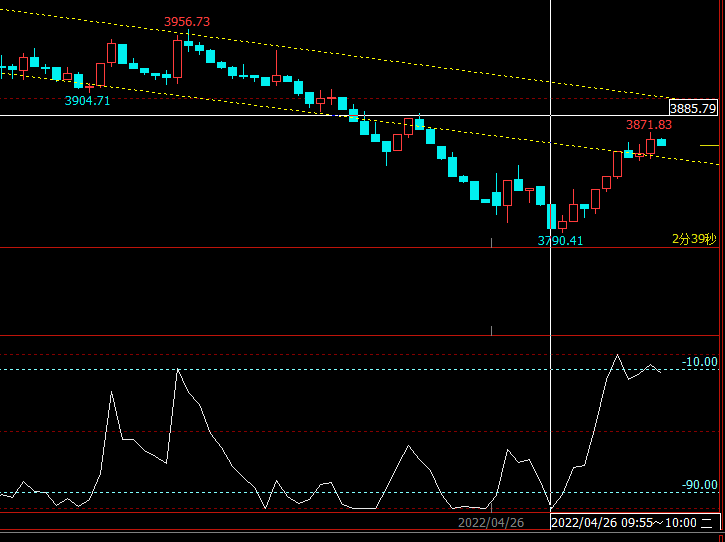Click the gray 2022/04/26 date label
Viewport: 725px width, 542px height.
click(491, 523)
